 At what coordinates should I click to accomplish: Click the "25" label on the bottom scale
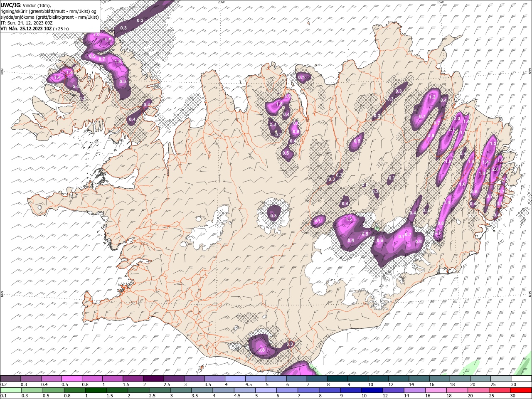pyautogui.click(x=492, y=396)
